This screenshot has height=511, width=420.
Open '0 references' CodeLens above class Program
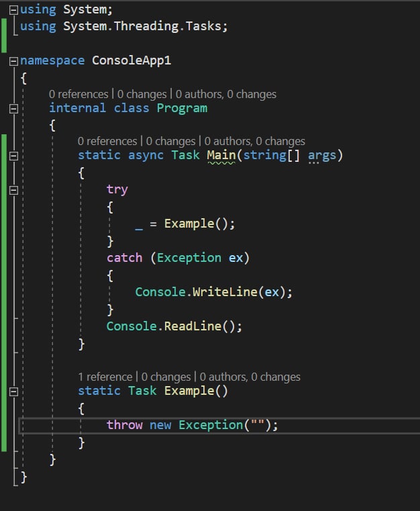coord(78,94)
